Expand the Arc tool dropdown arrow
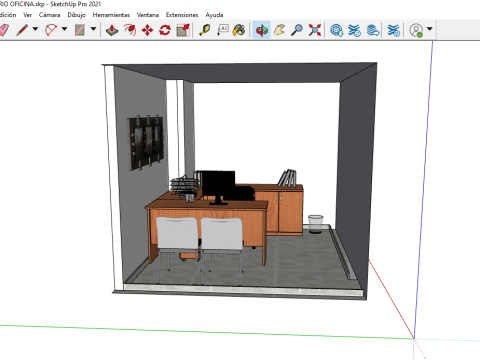This screenshot has width=480, height=360. [64, 29]
